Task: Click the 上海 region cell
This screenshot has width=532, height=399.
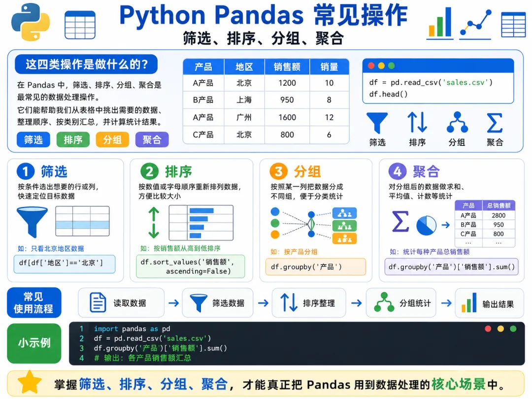Action: point(244,100)
